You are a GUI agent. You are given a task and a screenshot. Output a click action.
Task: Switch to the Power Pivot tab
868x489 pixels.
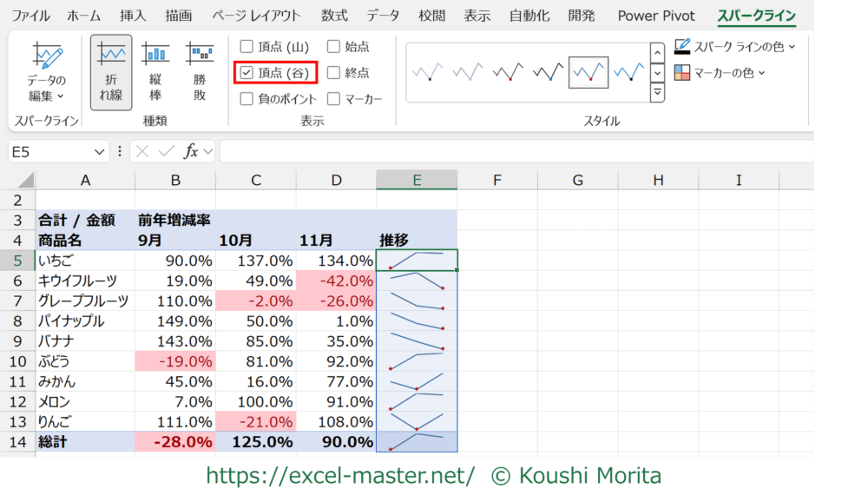[x=656, y=16]
